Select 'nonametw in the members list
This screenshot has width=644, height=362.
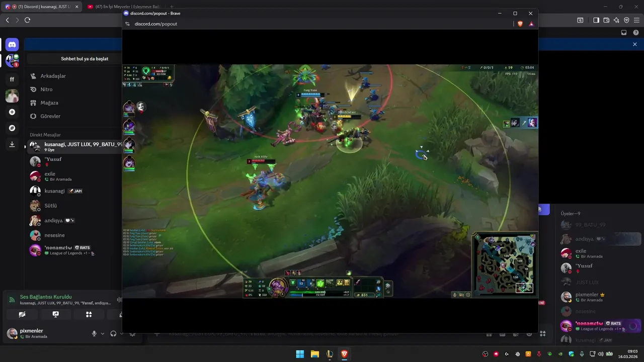(600, 326)
